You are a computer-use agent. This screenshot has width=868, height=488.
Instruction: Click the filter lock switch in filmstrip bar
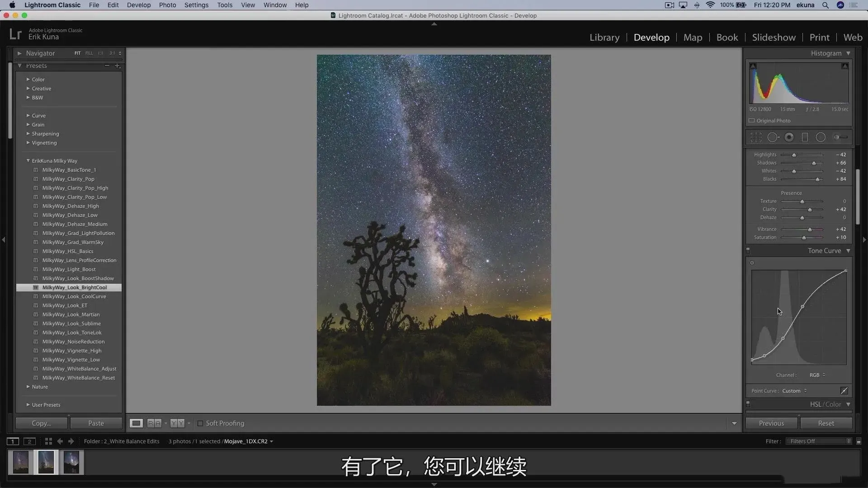tap(859, 441)
